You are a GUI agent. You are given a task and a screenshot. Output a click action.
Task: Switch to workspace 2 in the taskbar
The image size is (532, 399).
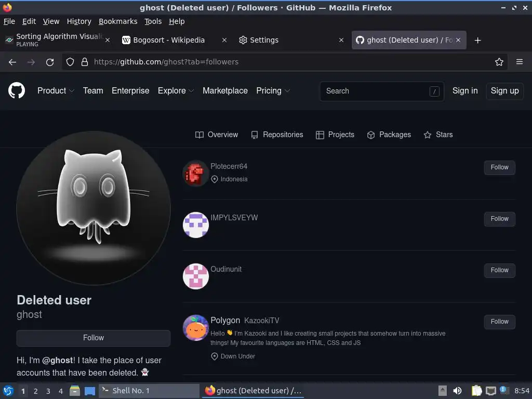[x=35, y=391]
